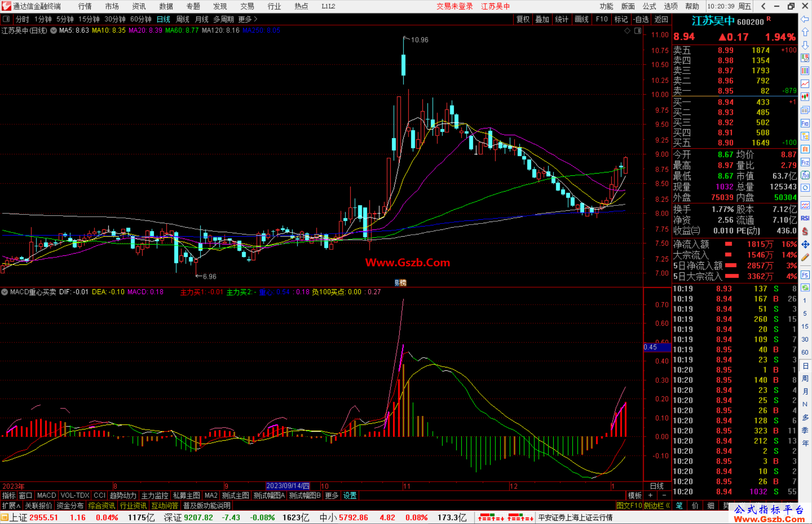Viewport: 812px width, 524px height.
Task: Select the 笔 tick detail tab
Action: pyautogui.click(x=679, y=506)
